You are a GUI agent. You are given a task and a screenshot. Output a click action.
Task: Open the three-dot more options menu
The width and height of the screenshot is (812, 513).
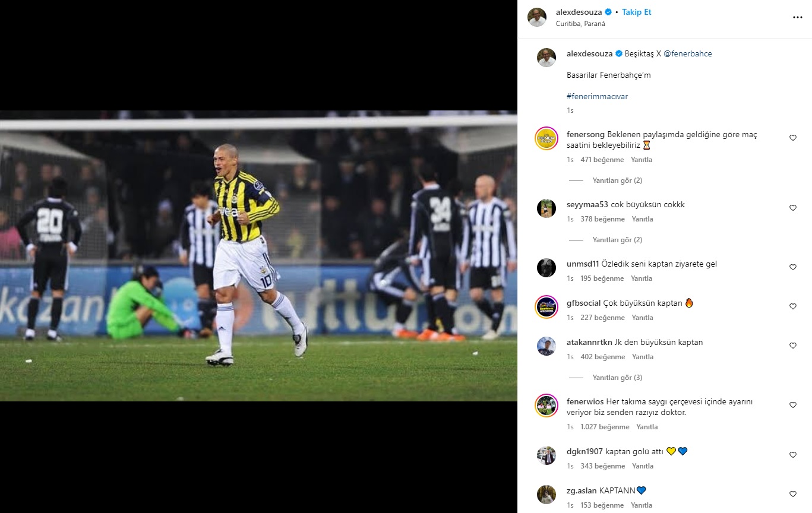[797, 18]
